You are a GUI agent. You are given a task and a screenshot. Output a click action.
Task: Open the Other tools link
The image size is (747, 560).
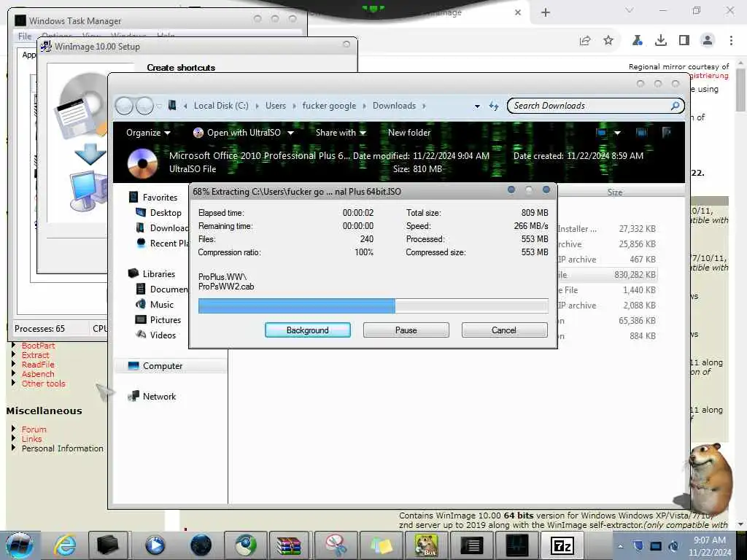pos(43,384)
